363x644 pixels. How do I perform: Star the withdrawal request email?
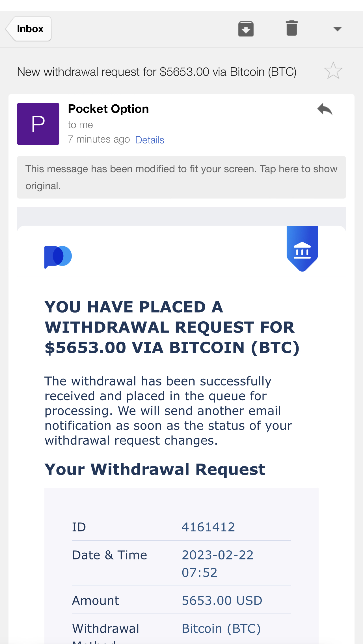333,71
